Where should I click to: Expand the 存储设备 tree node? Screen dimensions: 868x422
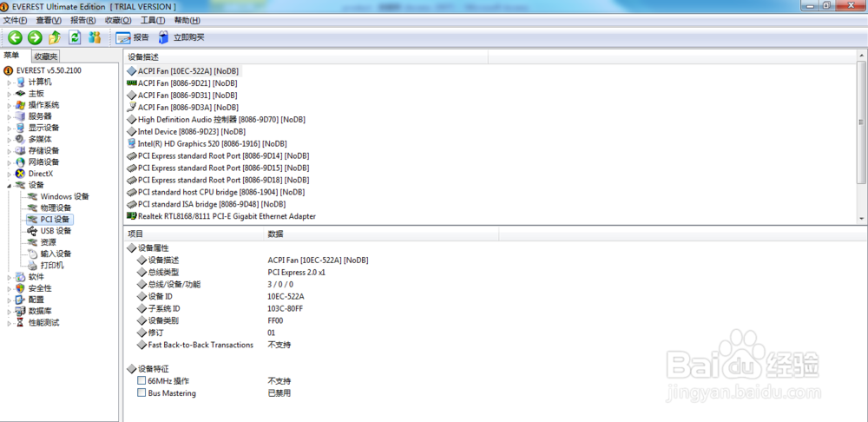click(x=9, y=150)
